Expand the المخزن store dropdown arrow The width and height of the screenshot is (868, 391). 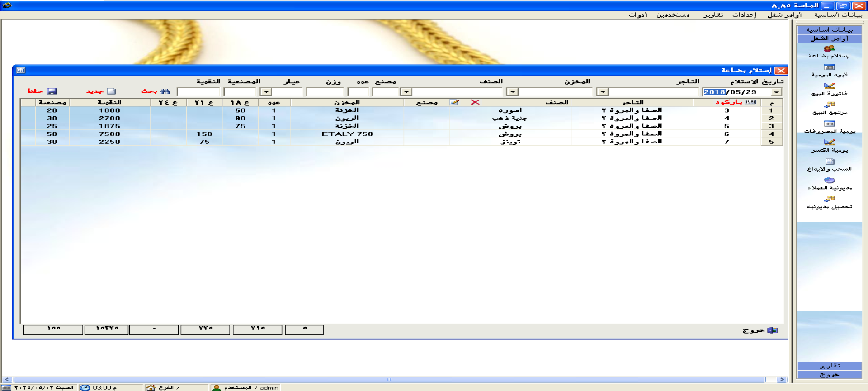(x=512, y=92)
